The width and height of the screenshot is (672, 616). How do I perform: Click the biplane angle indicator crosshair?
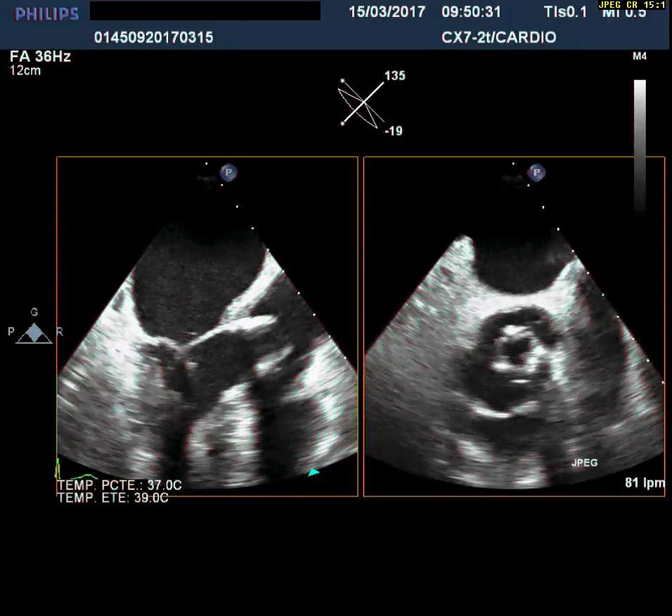pos(364,103)
